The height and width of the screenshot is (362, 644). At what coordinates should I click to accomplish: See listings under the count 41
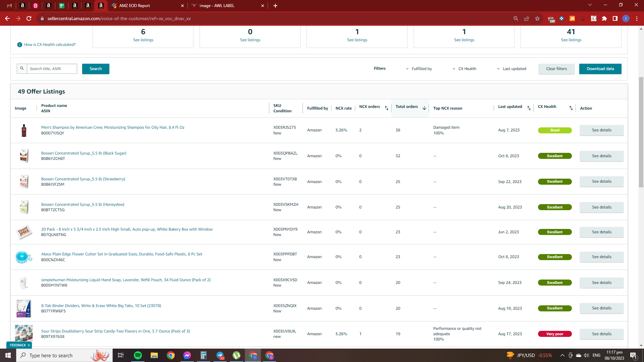tap(571, 40)
